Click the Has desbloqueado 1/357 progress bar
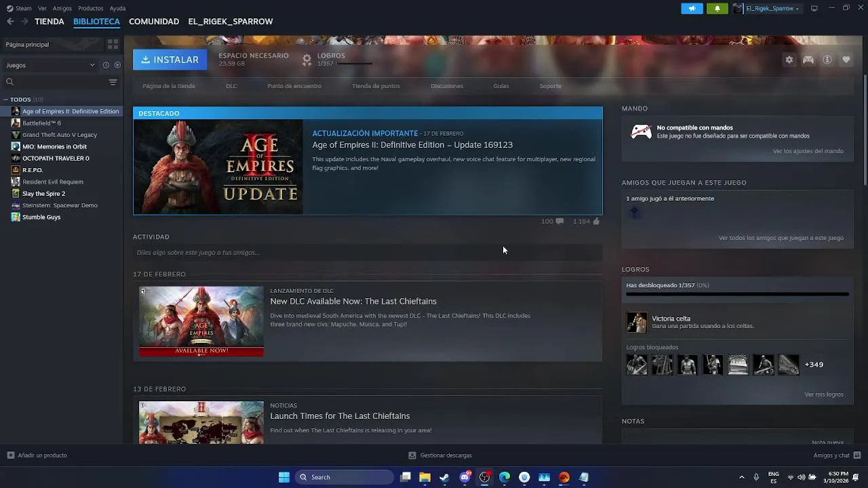 (737, 294)
